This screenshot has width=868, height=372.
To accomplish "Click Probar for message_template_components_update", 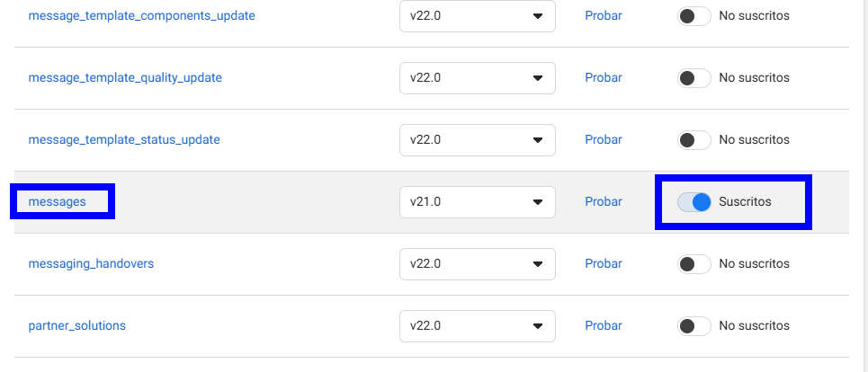I will click(x=603, y=16).
